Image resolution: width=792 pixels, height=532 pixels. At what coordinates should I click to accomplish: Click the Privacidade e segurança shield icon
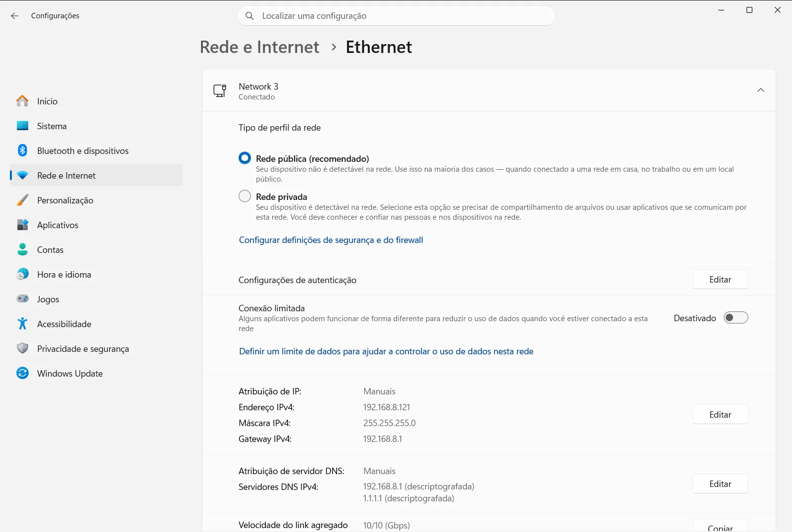(22, 348)
